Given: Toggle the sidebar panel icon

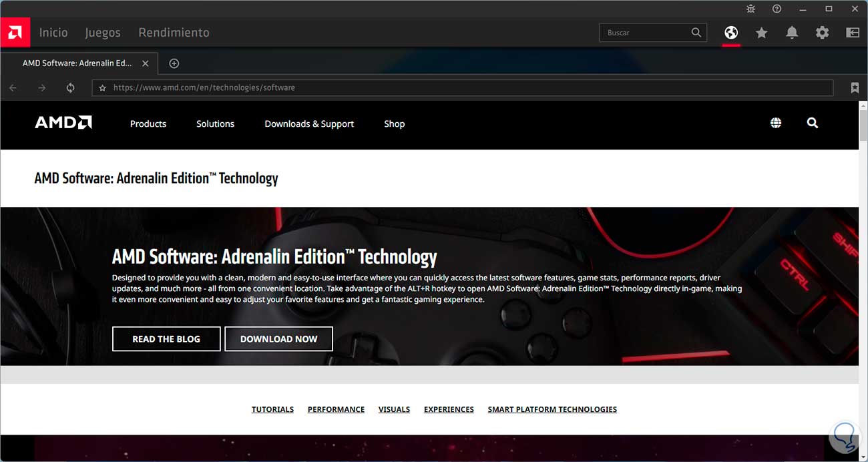Looking at the screenshot, I should 853,32.
